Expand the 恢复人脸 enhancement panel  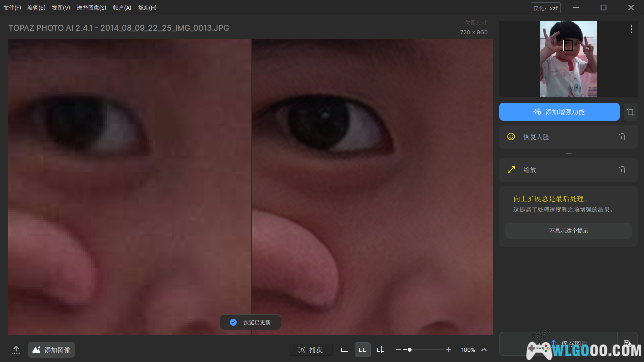click(x=553, y=137)
